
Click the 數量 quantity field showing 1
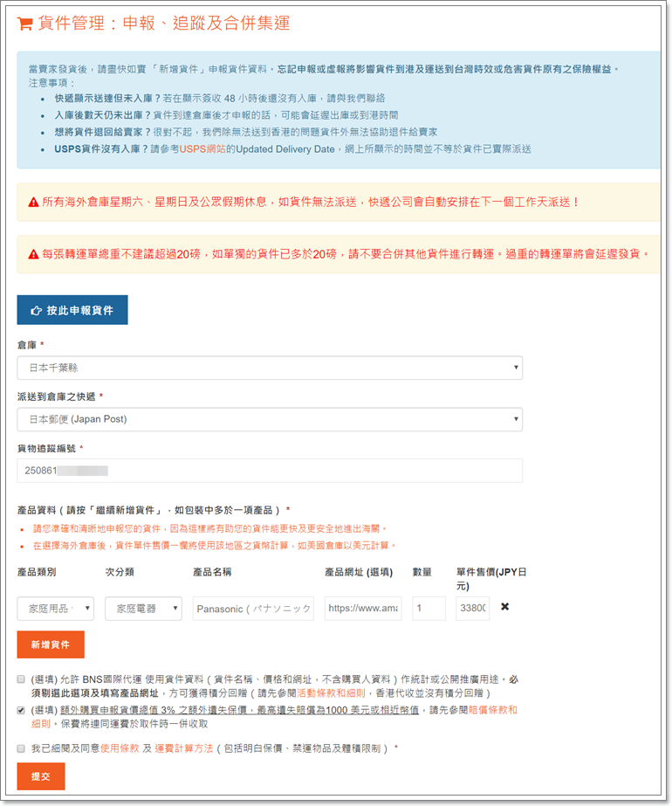pyautogui.click(x=429, y=609)
